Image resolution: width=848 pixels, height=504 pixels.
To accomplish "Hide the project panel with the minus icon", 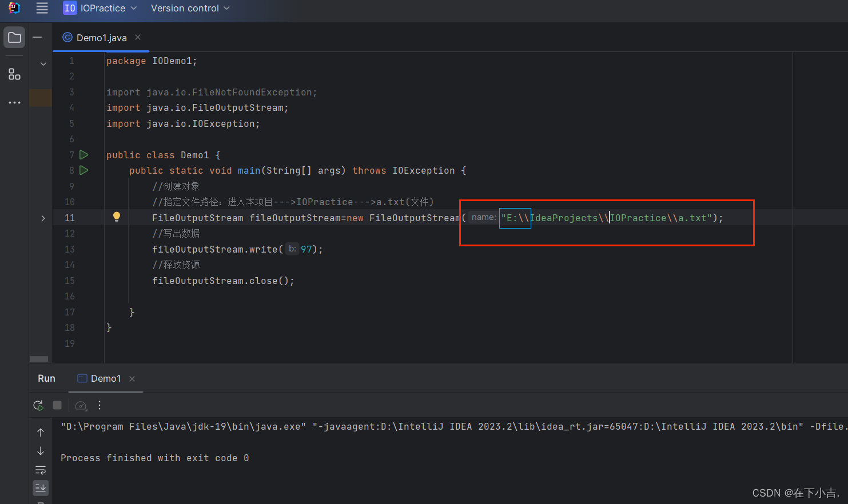I will coord(37,37).
